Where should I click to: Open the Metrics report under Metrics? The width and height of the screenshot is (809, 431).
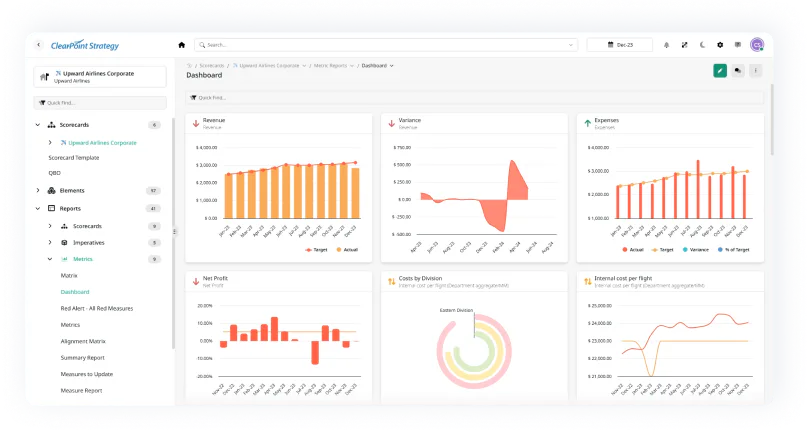point(70,325)
